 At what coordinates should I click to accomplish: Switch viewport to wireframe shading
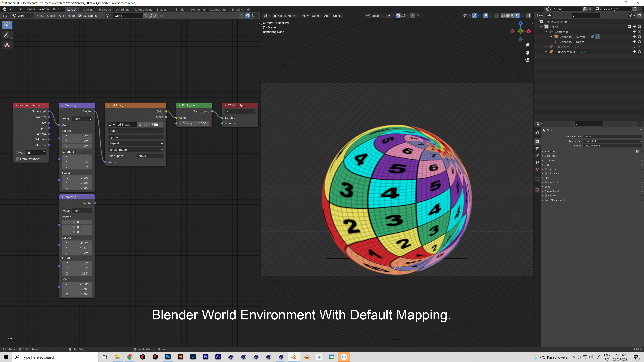click(x=503, y=16)
